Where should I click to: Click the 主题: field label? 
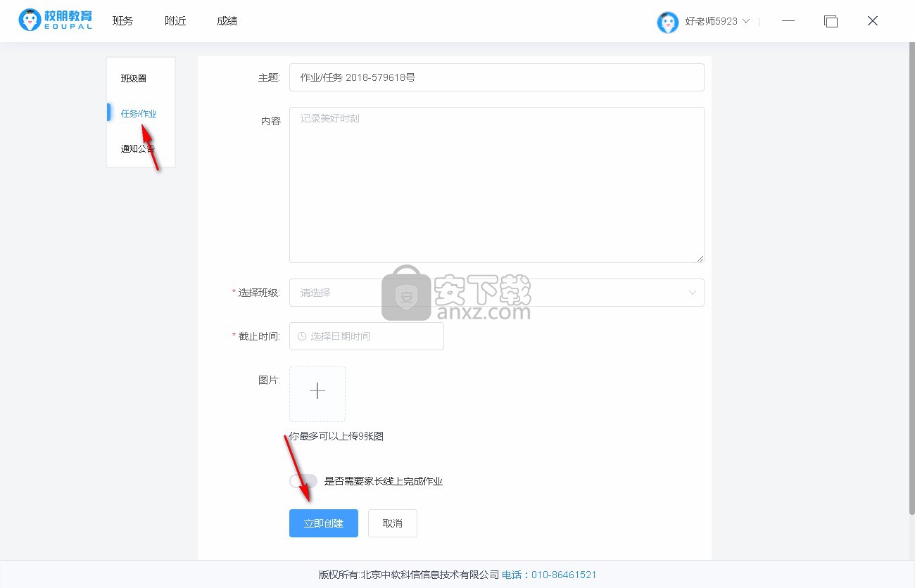269,77
